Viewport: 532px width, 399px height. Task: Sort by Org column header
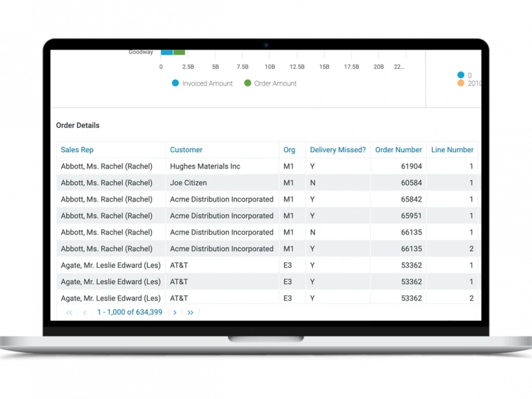(289, 150)
